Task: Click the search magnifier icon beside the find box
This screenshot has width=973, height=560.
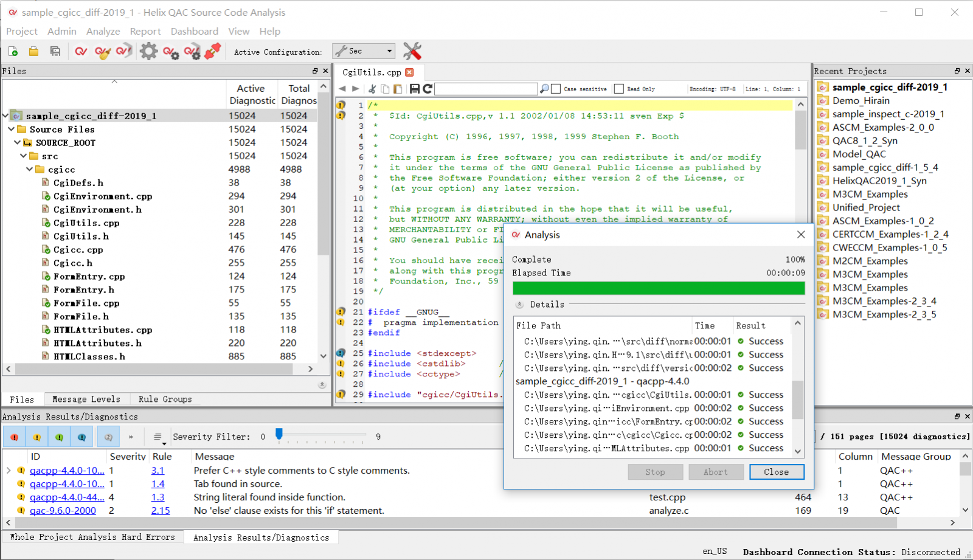Action: tap(544, 89)
